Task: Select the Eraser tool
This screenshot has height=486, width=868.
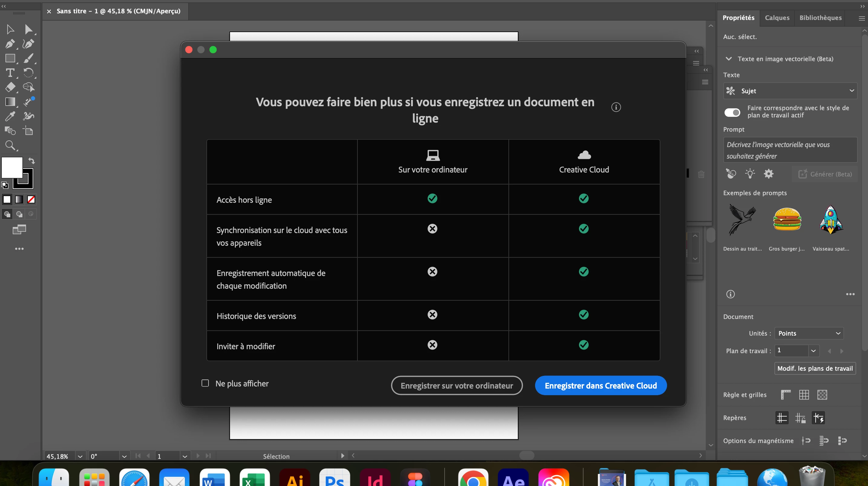Action: tap(10, 87)
